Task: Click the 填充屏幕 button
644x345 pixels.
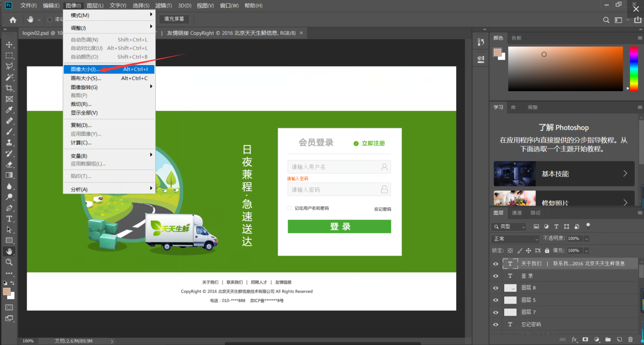Action: [x=174, y=19]
